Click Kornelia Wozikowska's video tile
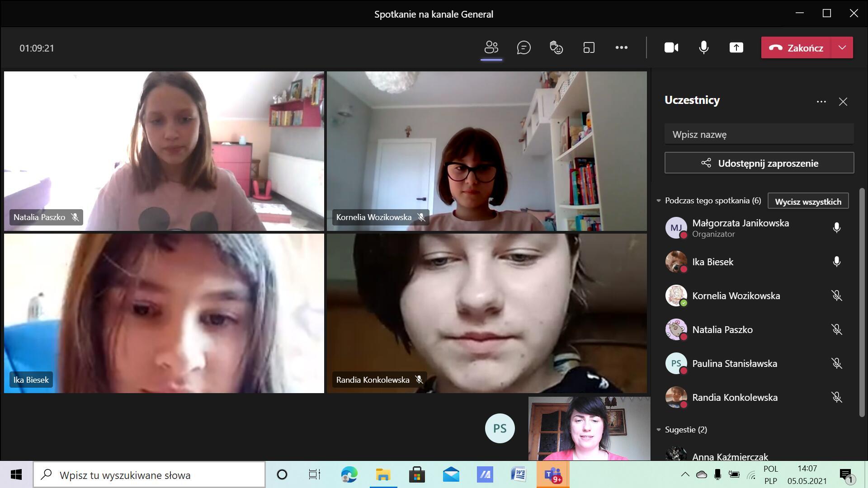 [x=487, y=151]
